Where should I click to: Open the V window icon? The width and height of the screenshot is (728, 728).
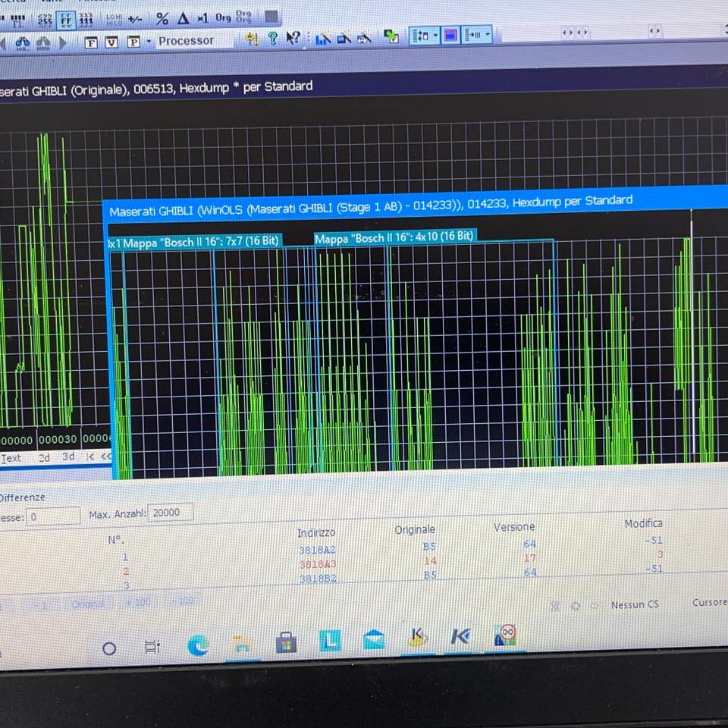(x=111, y=42)
